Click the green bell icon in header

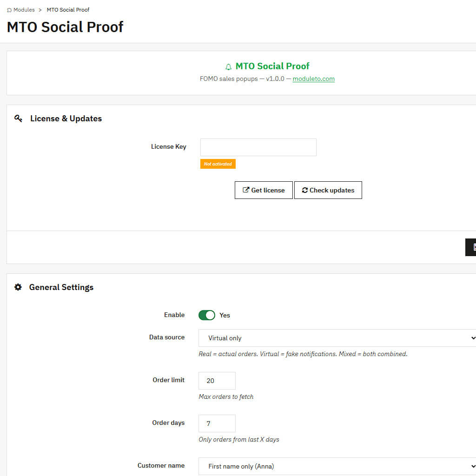[228, 66]
